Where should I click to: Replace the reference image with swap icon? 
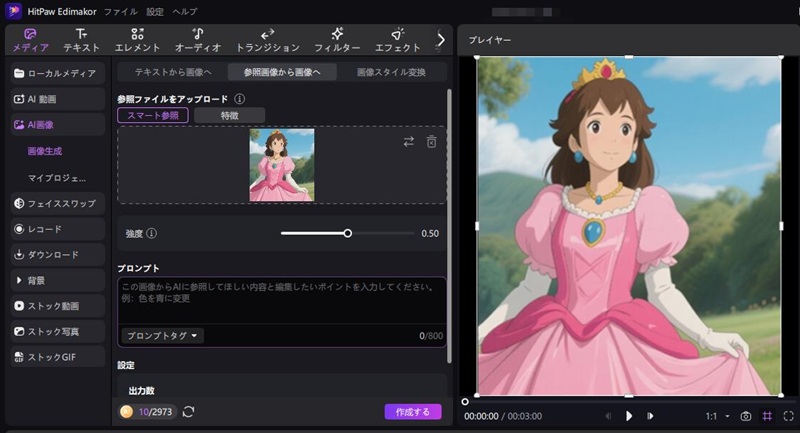[409, 142]
